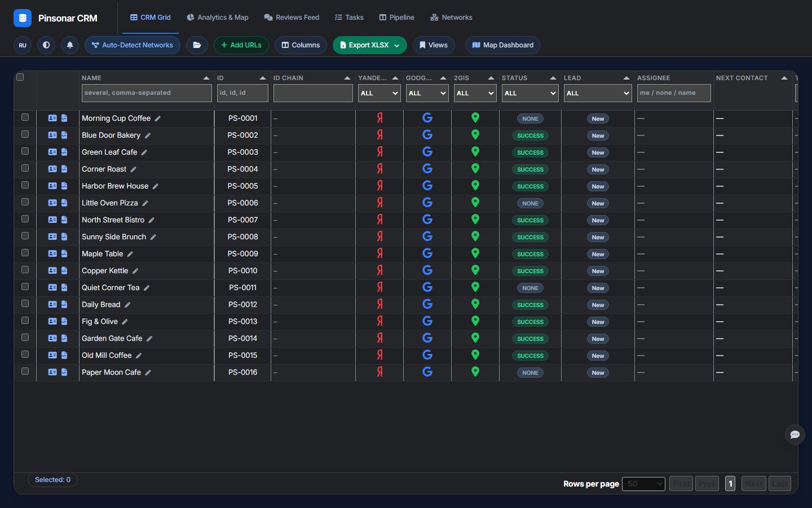Edit name pencil for Paper Moon Cafe
The height and width of the screenshot is (508, 812).
pyautogui.click(x=148, y=373)
